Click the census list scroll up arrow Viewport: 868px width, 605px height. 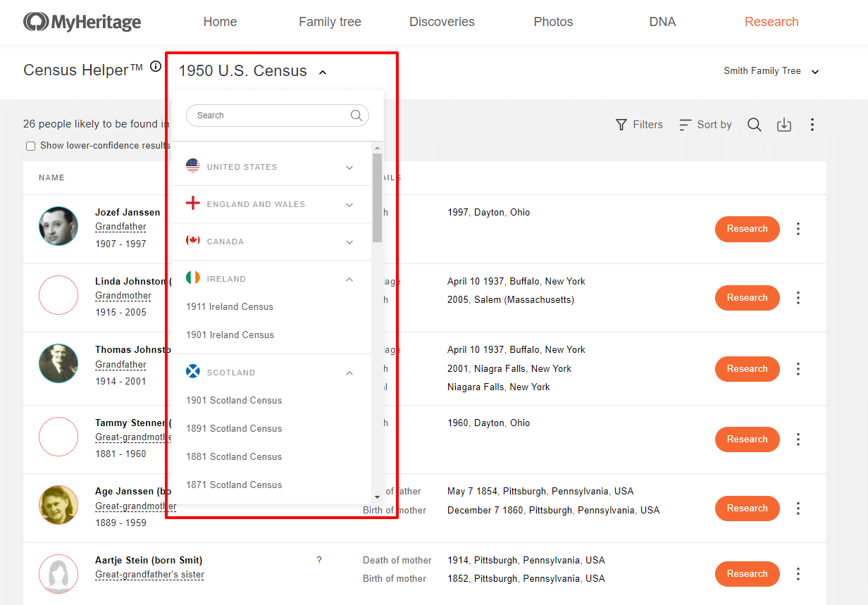pos(378,148)
